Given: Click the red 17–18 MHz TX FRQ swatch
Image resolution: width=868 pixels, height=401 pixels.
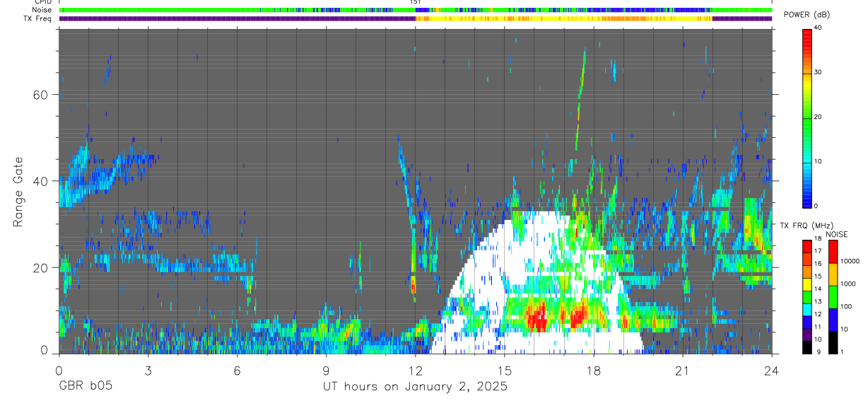Looking at the screenshot, I should 807,246.
